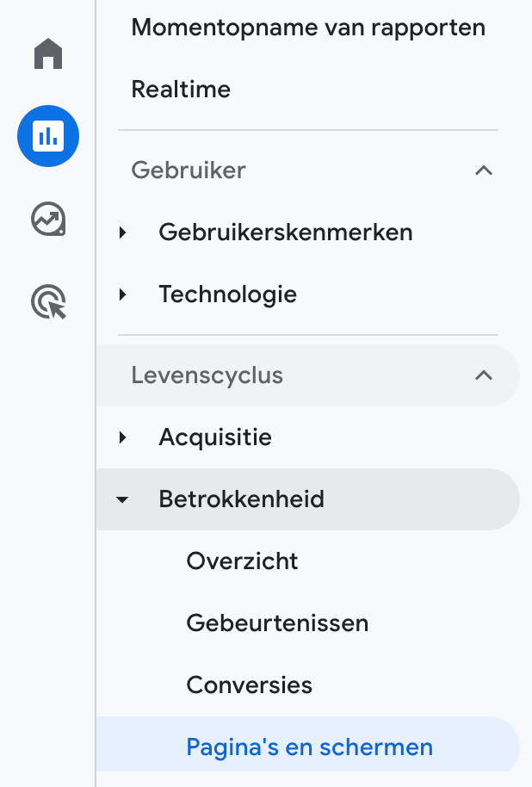
Task: Open Momentopname van rapporten
Action: 308,27
